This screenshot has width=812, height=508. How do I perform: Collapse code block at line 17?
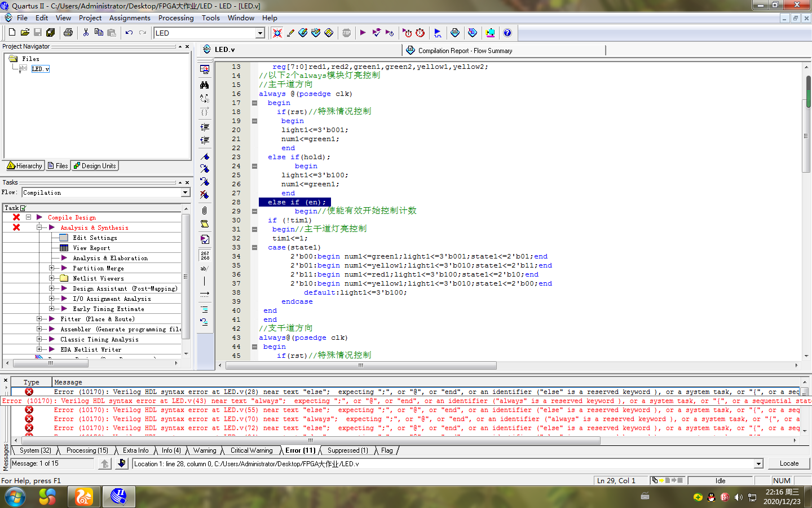pos(254,103)
